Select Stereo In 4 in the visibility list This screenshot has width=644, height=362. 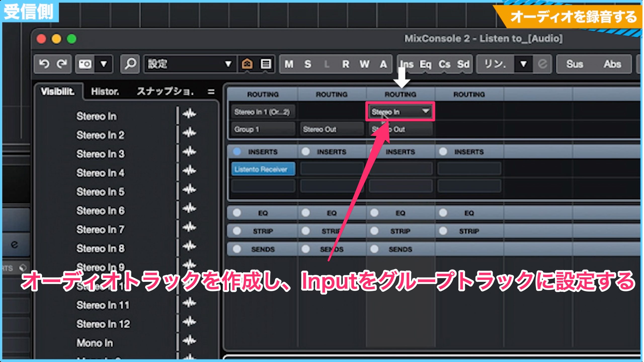point(100,173)
